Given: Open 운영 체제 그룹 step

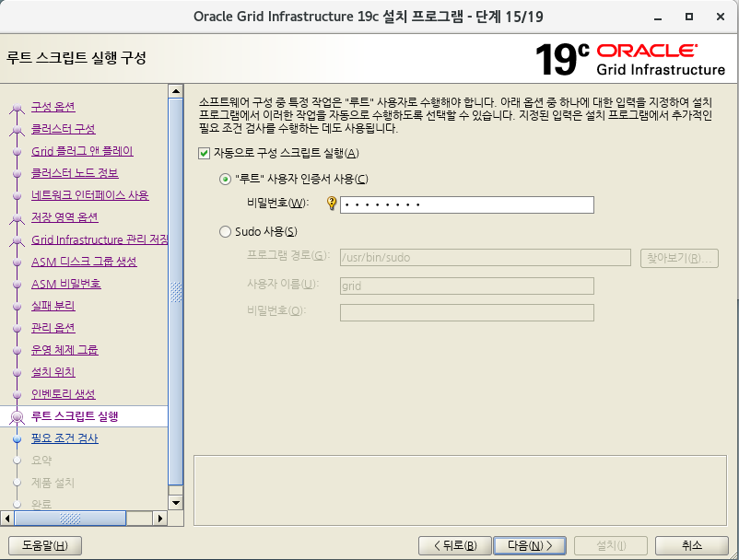Looking at the screenshot, I should click(x=65, y=350).
